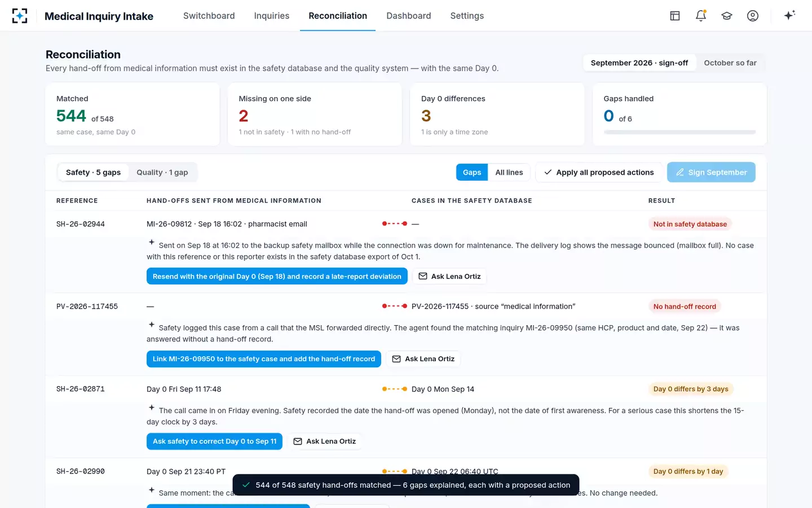The width and height of the screenshot is (812, 508).
Task: Click reference SH-26-02990
Action: coord(81,471)
